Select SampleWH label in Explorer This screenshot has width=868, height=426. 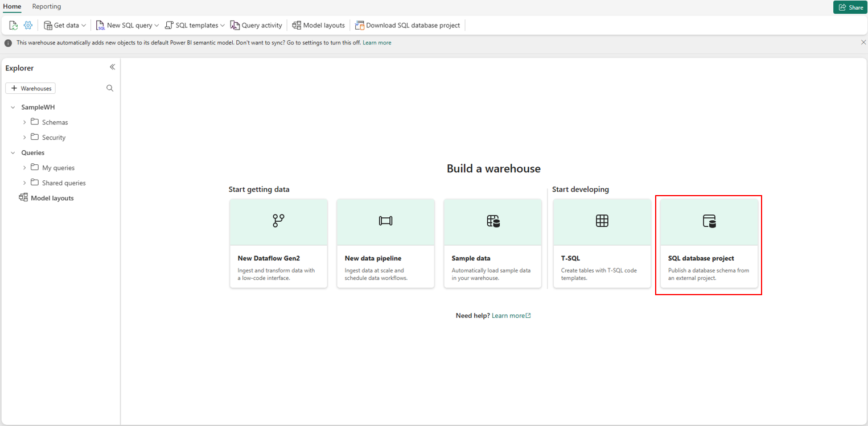click(38, 107)
